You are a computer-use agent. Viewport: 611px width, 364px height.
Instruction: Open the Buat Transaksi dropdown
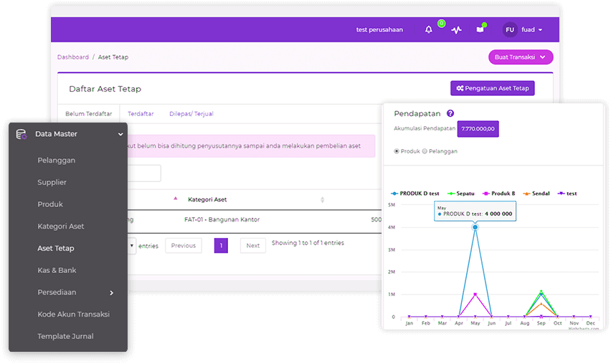pos(521,57)
